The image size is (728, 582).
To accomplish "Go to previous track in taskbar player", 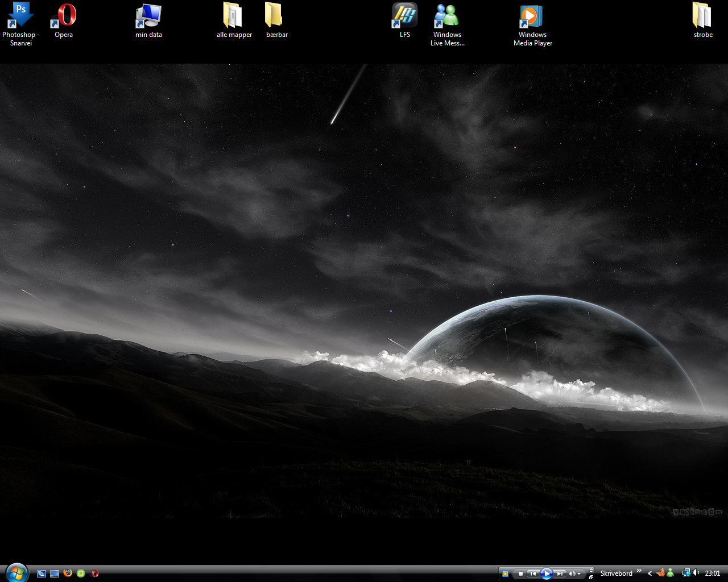I will [x=532, y=573].
